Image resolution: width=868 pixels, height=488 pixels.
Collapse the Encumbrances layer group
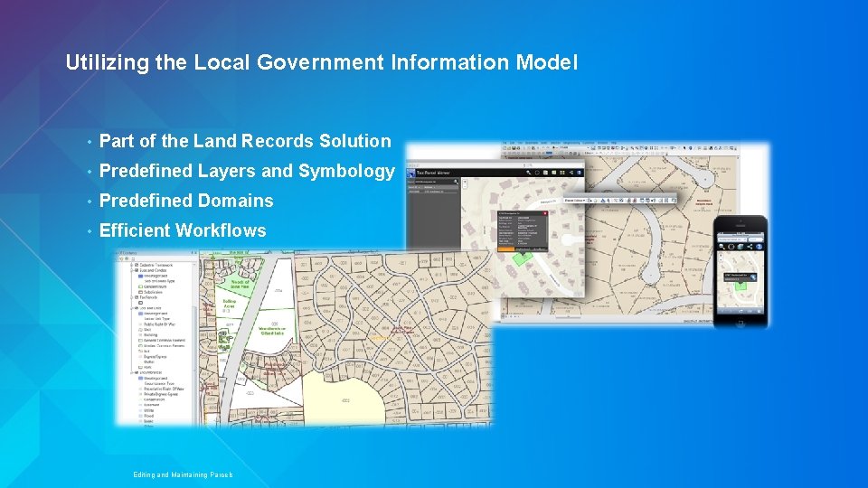click(x=132, y=372)
